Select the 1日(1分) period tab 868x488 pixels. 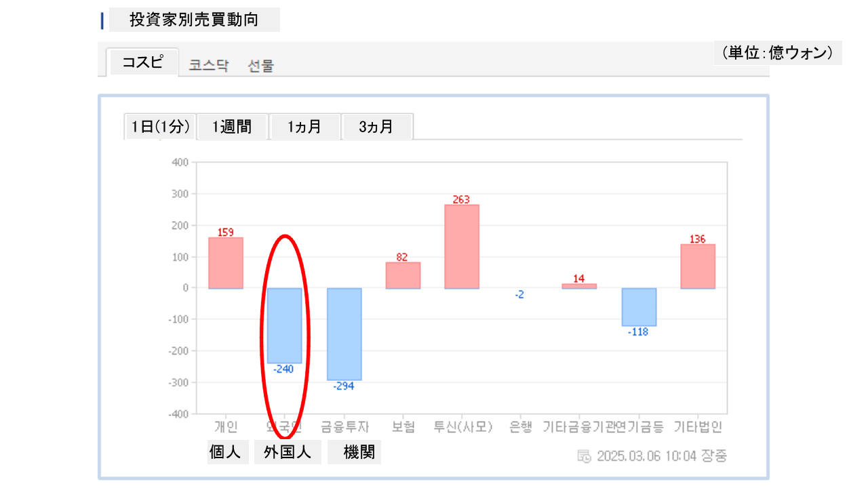[160, 127]
